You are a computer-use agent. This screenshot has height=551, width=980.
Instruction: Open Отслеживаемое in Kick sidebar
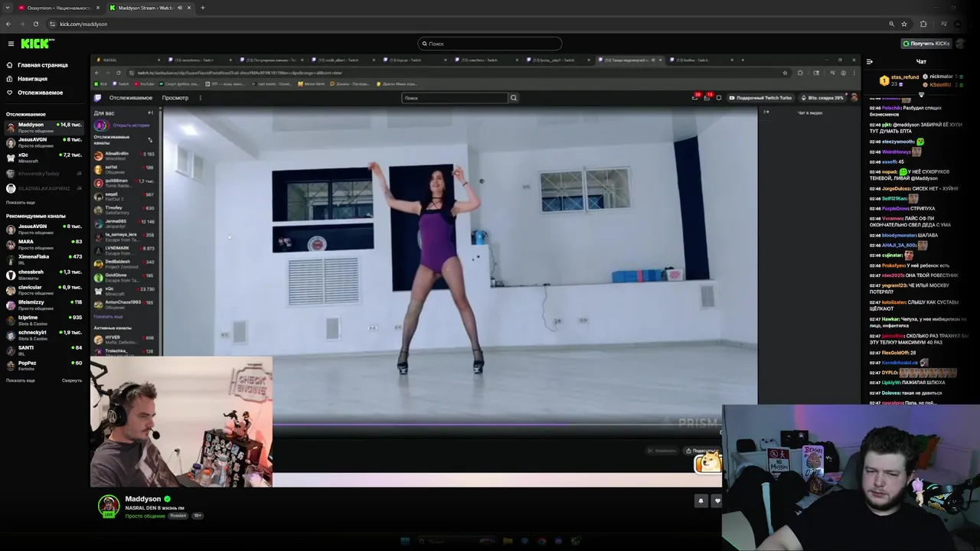41,93
